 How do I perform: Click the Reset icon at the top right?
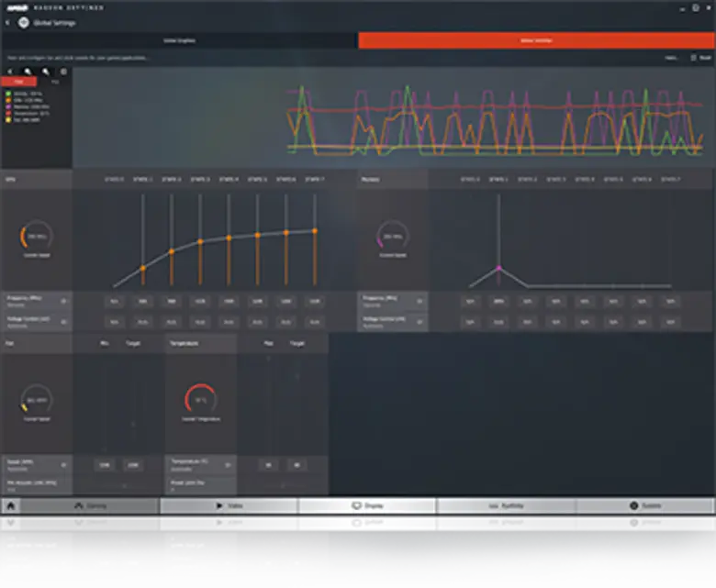point(700,58)
